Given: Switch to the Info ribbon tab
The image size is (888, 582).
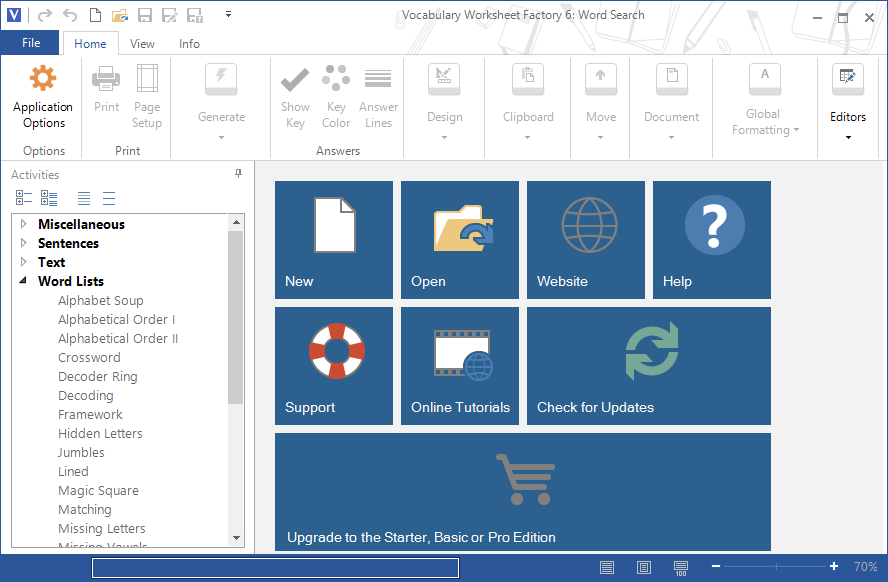Looking at the screenshot, I should click(x=189, y=44).
